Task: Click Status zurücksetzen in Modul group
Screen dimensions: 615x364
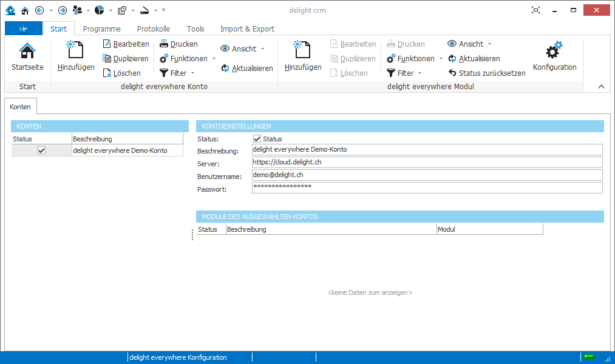Action: point(487,73)
